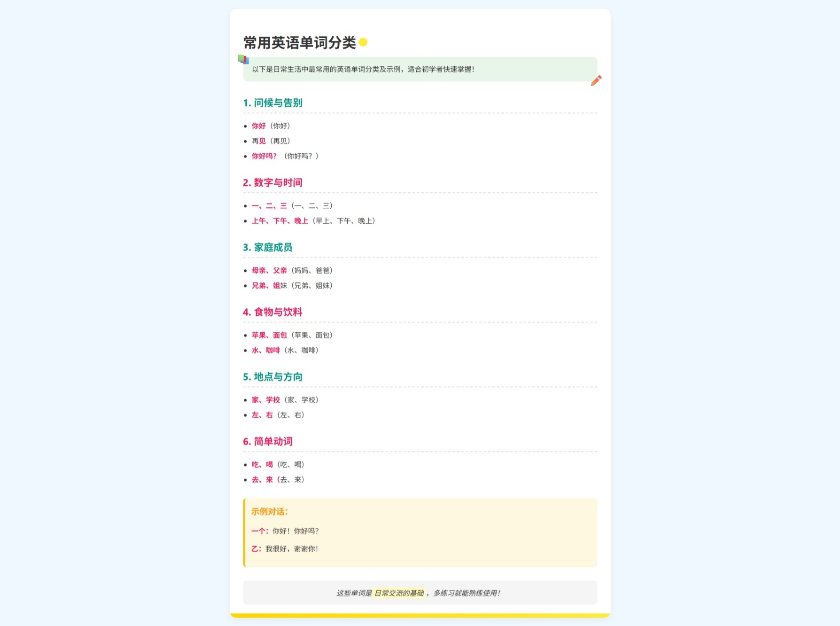Image resolution: width=840 pixels, height=626 pixels.
Task: Click the list item 再见（再见）
Action: tap(271, 141)
